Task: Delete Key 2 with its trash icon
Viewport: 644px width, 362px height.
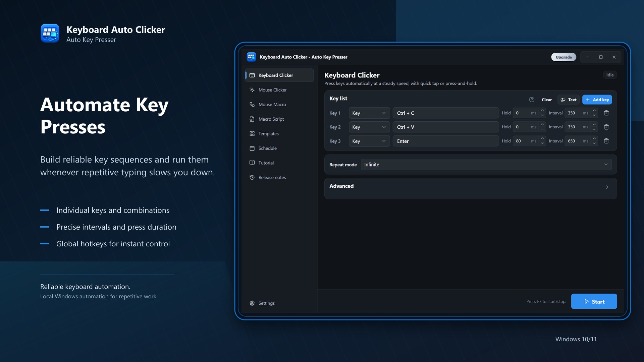Action: pos(606,127)
